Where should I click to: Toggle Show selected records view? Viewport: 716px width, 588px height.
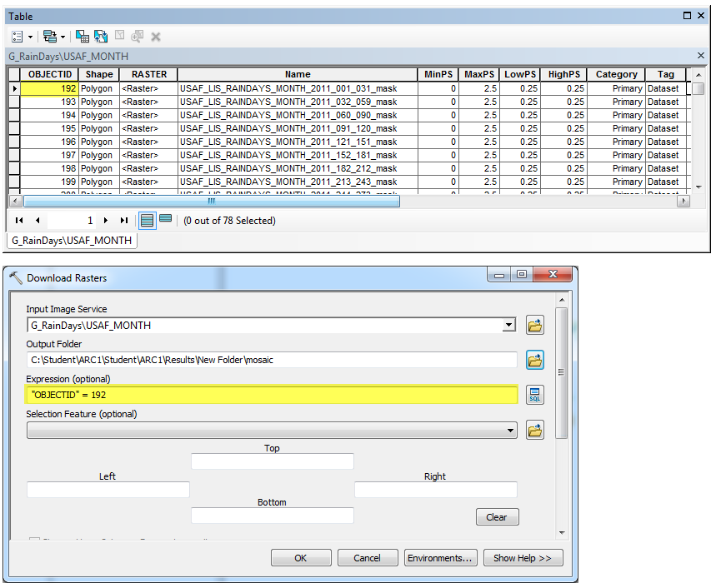pyautogui.click(x=165, y=220)
